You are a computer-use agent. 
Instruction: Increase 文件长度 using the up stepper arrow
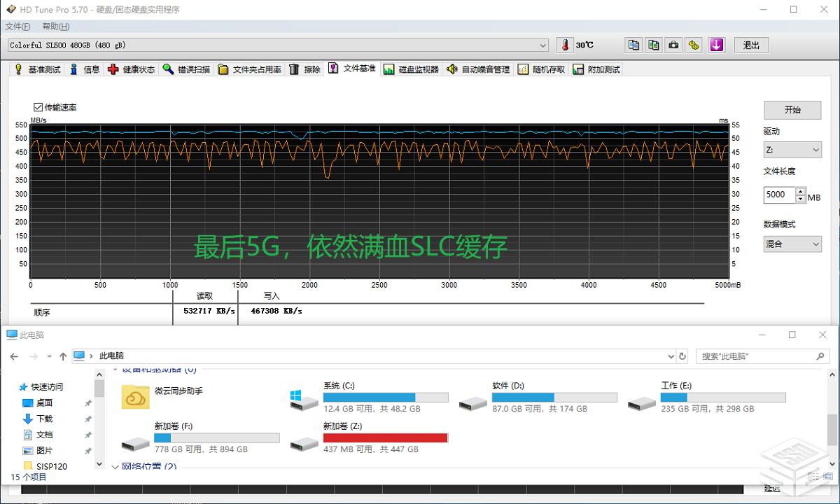coord(800,191)
